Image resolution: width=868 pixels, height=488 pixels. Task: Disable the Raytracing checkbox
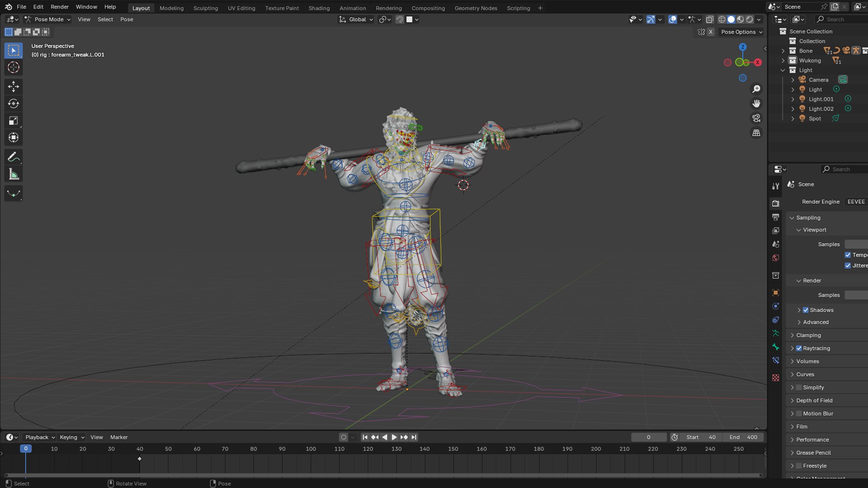click(x=799, y=348)
